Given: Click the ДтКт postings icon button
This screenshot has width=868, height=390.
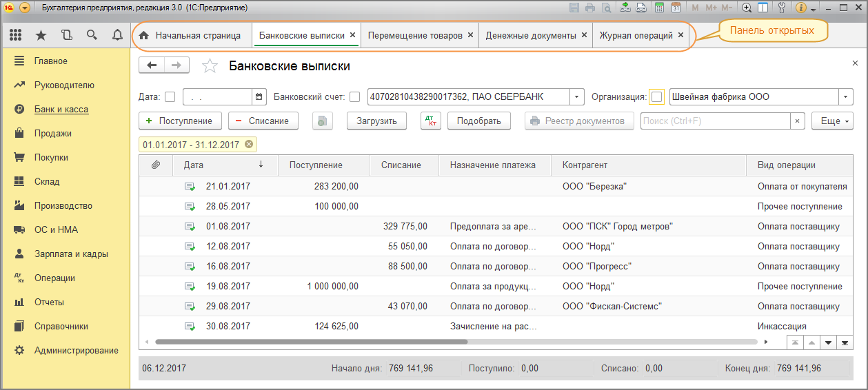Looking at the screenshot, I should coord(431,121).
